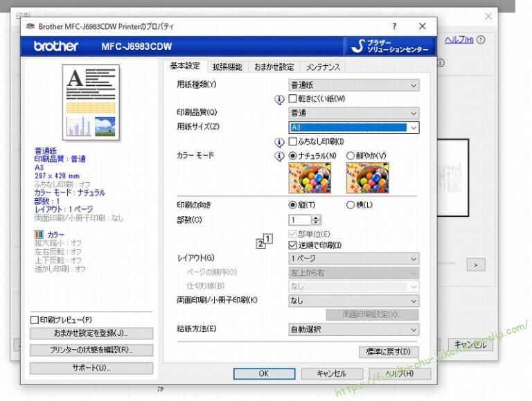This screenshot has width=532, height=401.
Task: Open the 給紙方法 dropdown
Action: pyautogui.click(x=353, y=330)
